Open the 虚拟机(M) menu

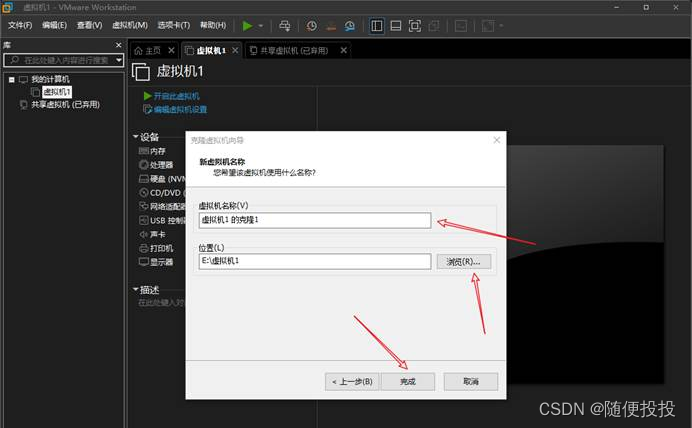point(130,25)
